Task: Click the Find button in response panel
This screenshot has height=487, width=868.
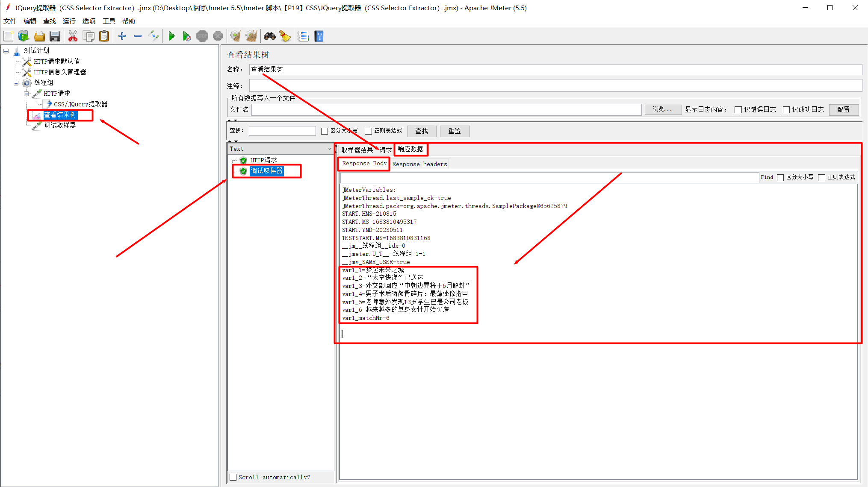Action: [767, 177]
